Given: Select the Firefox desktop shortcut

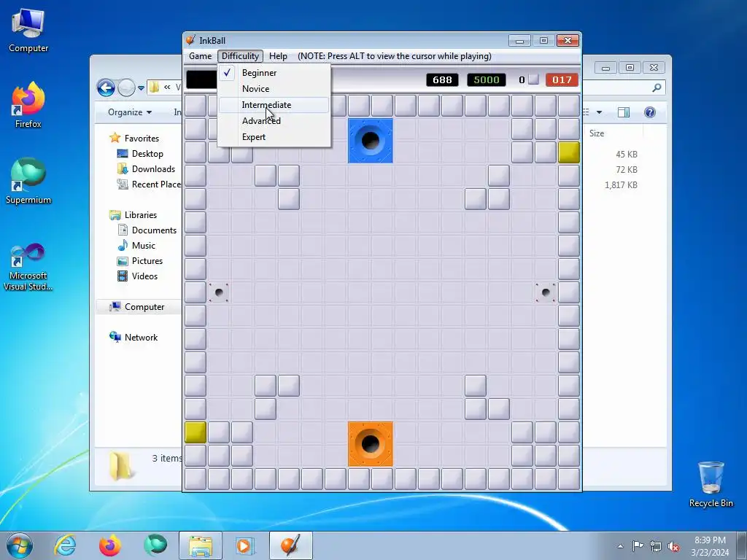Looking at the screenshot, I should pos(28,105).
